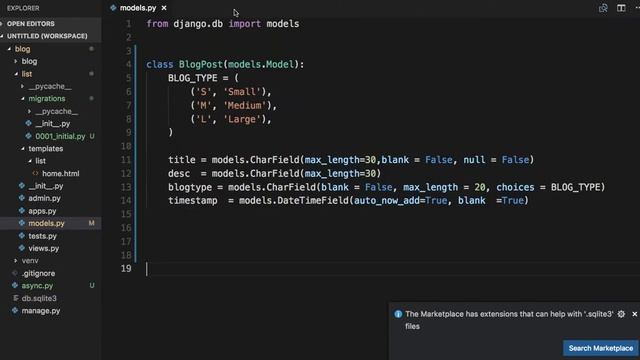The height and width of the screenshot is (360, 640).
Task: Open views.py in explorer
Action: (x=44, y=248)
